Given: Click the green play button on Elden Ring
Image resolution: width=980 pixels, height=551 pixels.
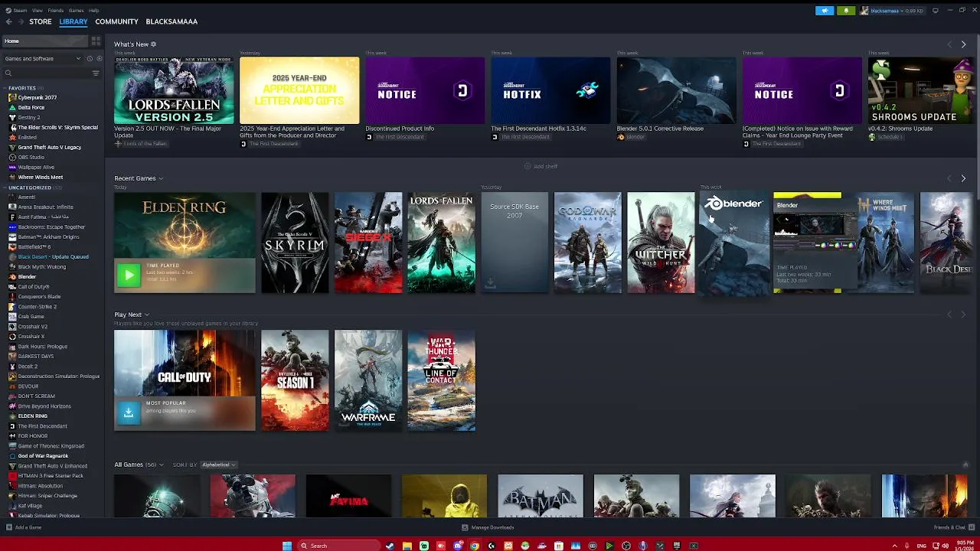Looking at the screenshot, I should [129, 275].
